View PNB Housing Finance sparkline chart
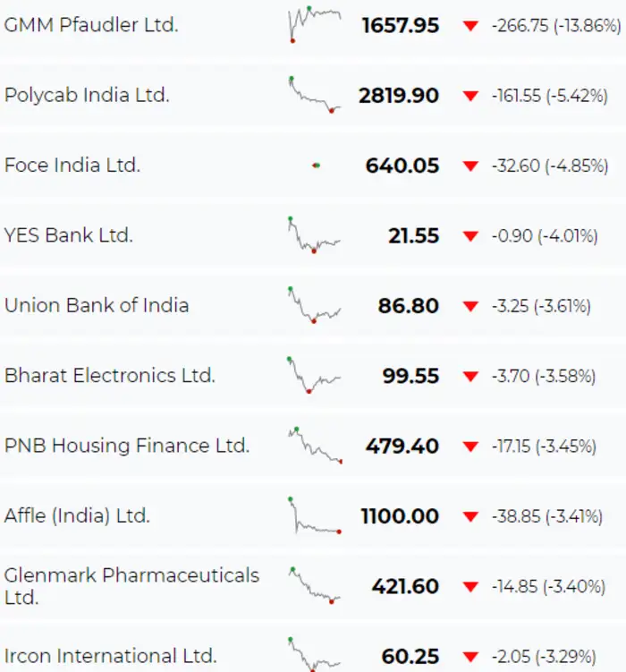 coord(315,445)
